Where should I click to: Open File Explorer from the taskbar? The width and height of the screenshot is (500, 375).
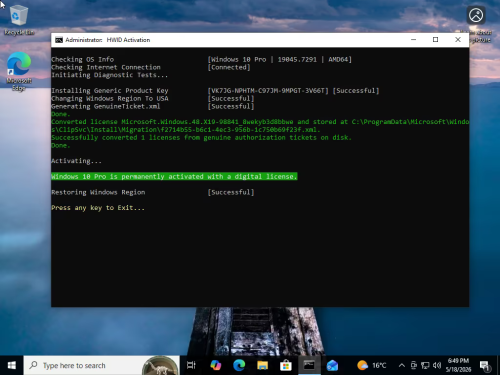click(x=262, y=365)
